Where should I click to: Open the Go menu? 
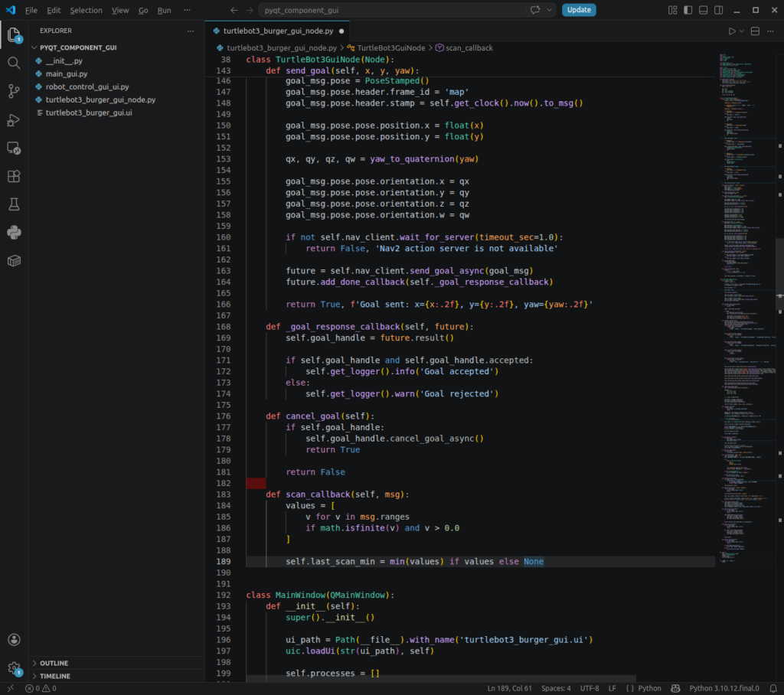click(x=143, y=10)
